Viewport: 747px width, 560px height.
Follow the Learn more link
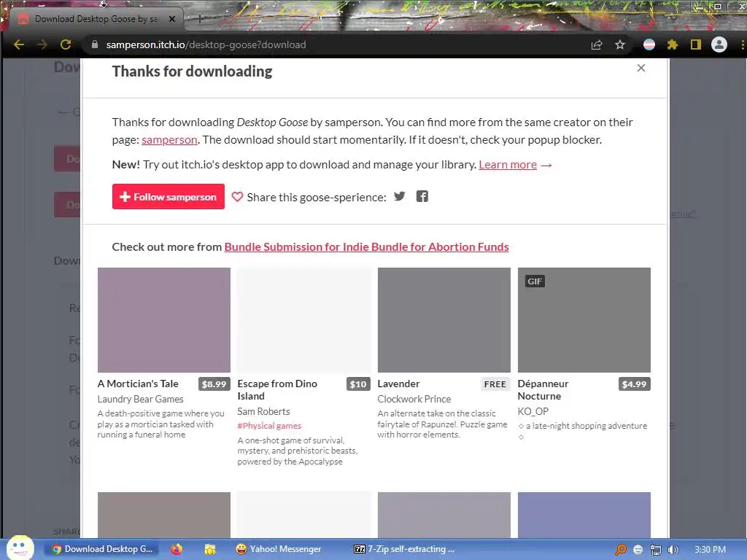508,165
